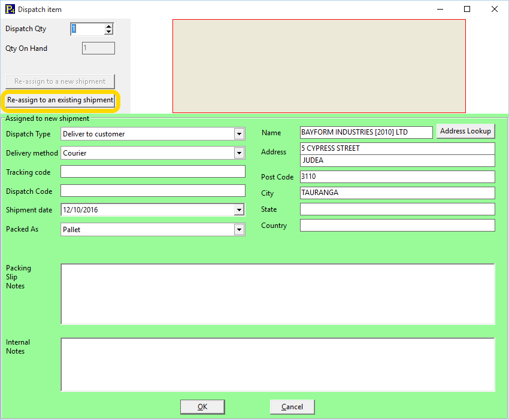Open the Address Lookup button

coord(465,131)
